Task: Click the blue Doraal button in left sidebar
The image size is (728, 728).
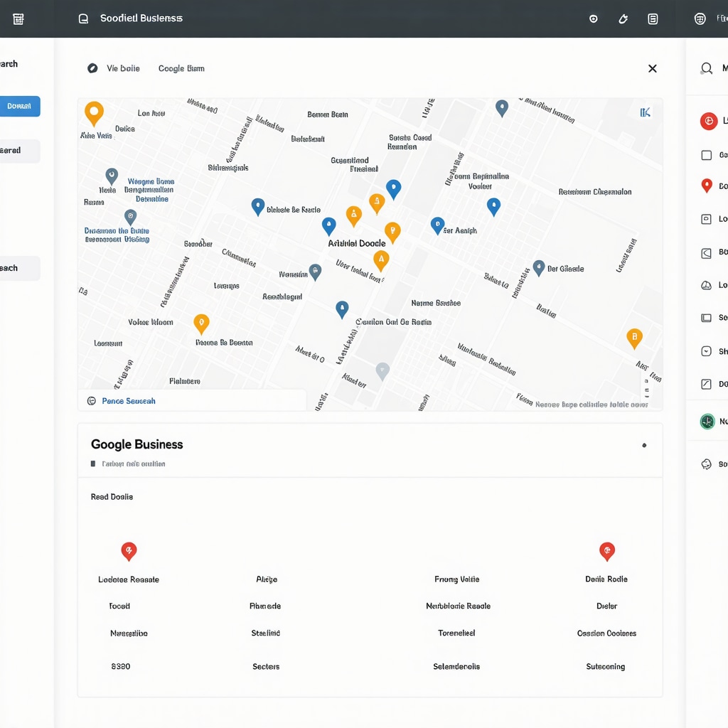Action: click(19, 107)
